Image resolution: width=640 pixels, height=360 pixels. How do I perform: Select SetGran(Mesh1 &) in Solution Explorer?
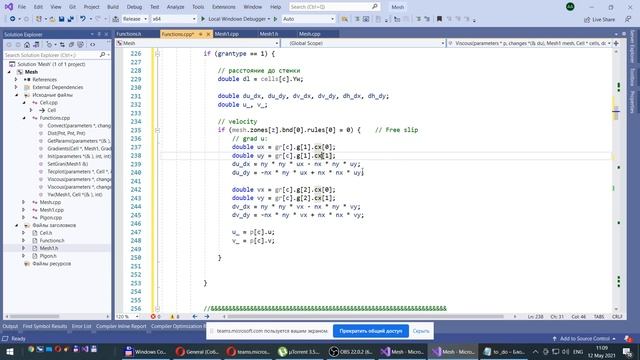[68, 164]
